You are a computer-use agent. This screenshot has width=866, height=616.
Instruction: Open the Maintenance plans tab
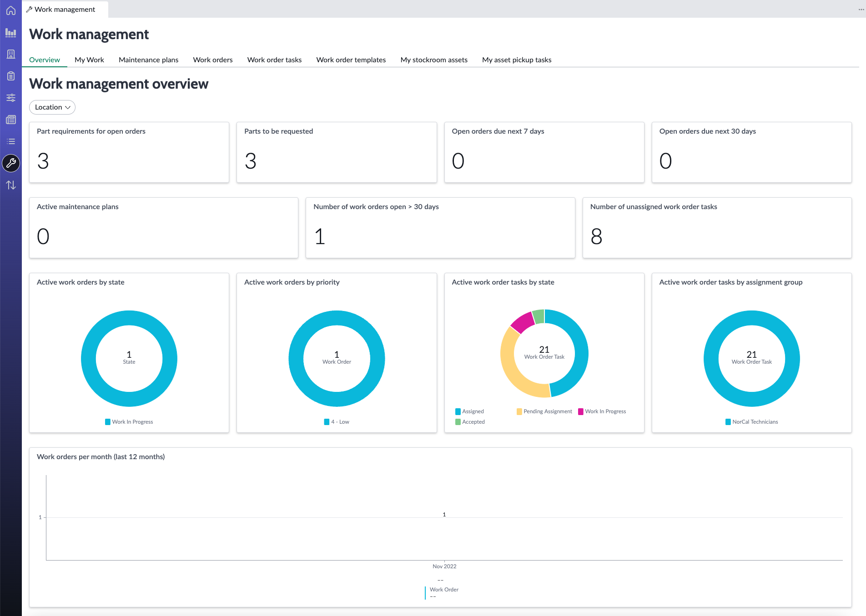coord(148,60)
